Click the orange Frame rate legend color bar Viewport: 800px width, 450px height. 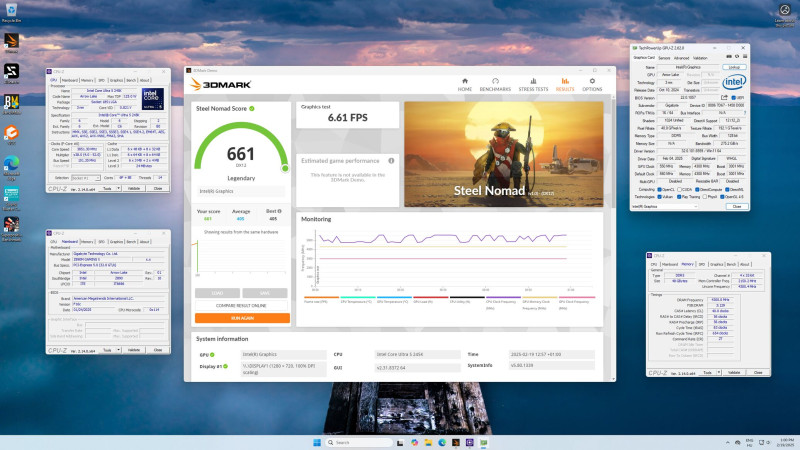click(x=321, y=297)
